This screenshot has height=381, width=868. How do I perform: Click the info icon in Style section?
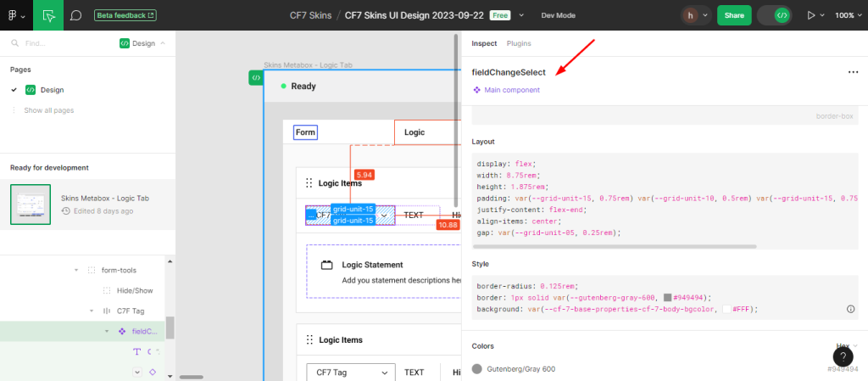(850, 310)
